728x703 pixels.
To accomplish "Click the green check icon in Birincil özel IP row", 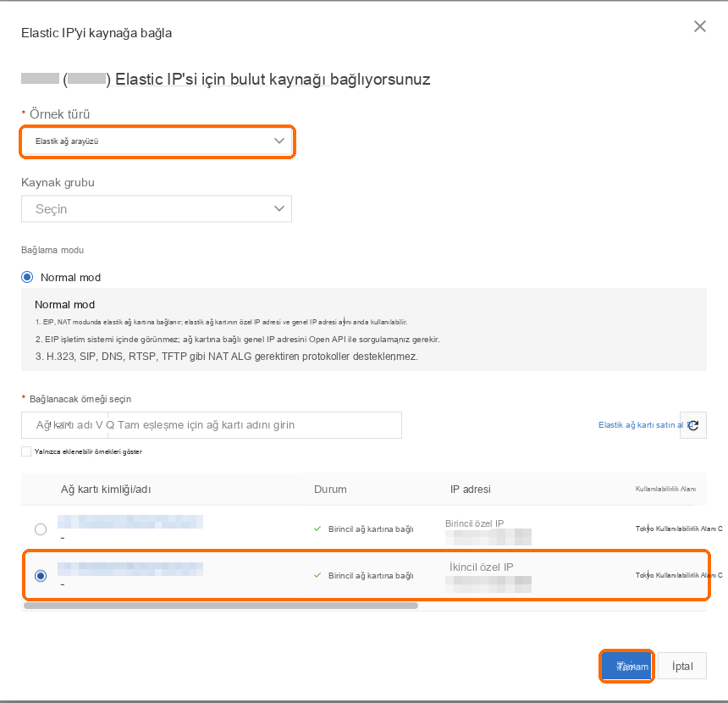I will (x=317, y=529).
